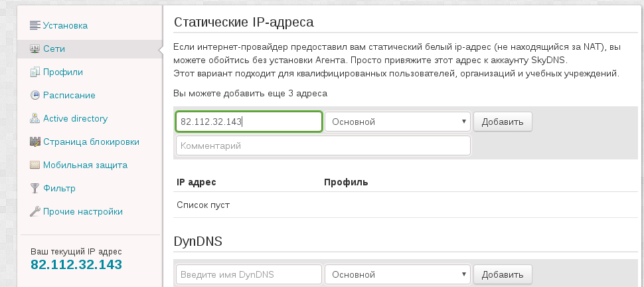Click the Установка sidebar icon
Screen dimensions: 644x287
pyautogui.click(x=35, y=25)
